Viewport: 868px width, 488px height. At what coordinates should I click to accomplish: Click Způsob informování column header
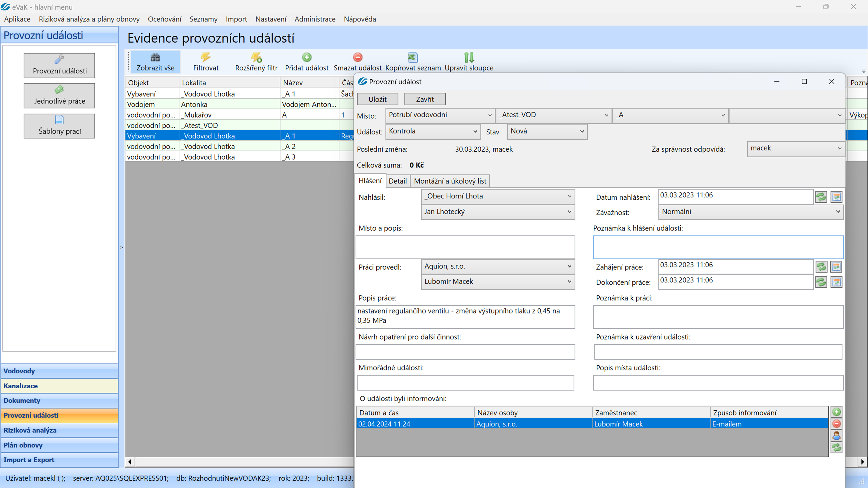pyautogui.click(x=769, y=413)
